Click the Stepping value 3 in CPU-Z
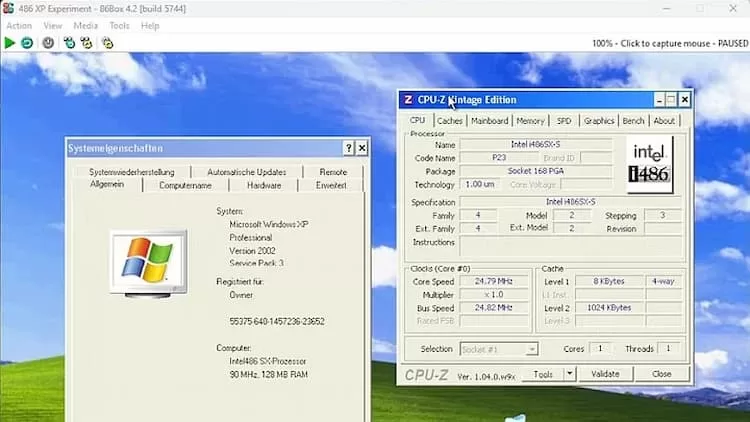Screen dimensions: 750x422 (x=662, y=215)
